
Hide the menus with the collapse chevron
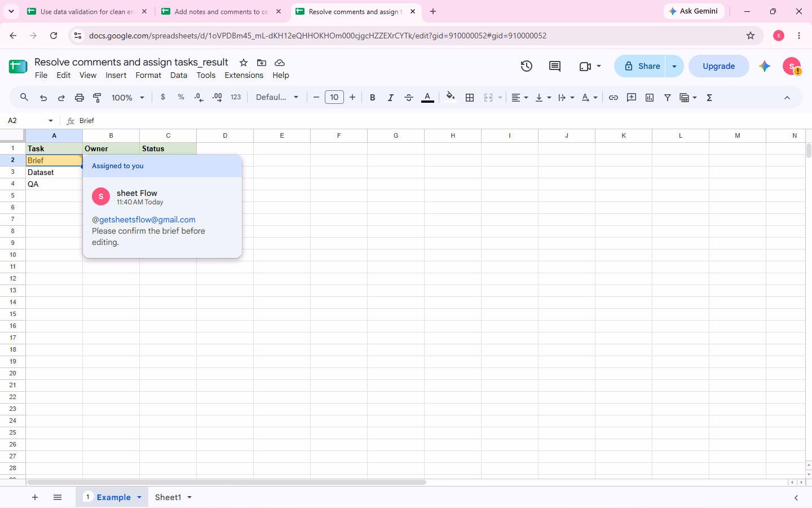coord(787,98)
